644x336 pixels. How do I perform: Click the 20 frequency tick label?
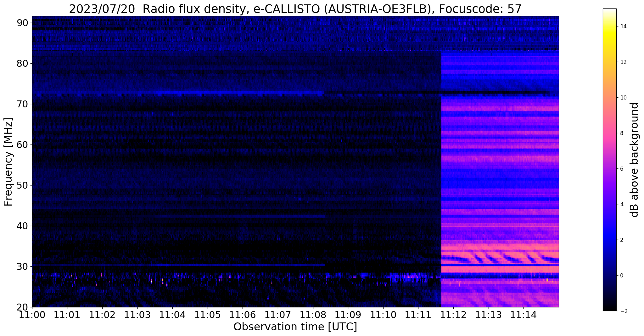point(22,307)
